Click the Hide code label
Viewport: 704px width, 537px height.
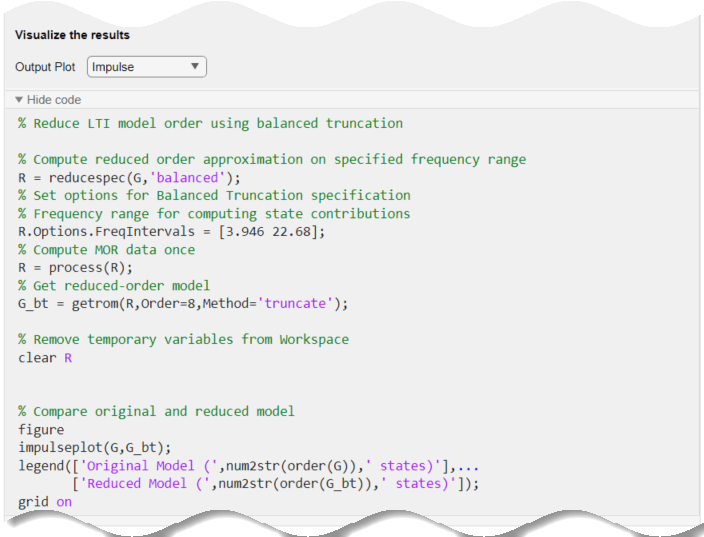tap(54, 100)
